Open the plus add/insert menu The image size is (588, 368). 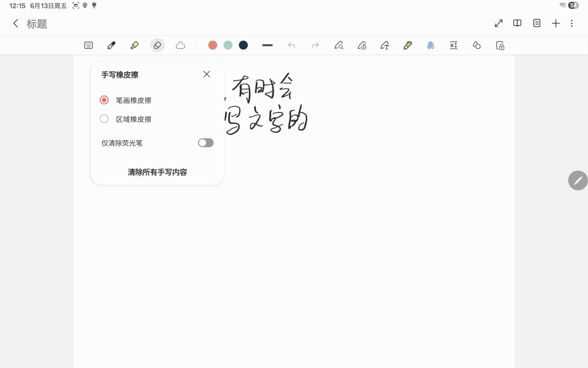coord(556,23)
